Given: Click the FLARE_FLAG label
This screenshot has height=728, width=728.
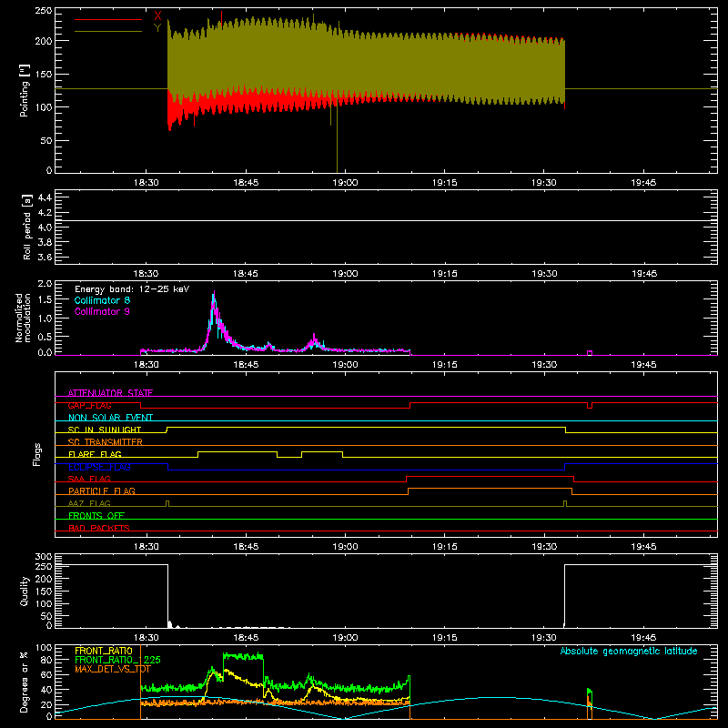Looking at the screenshot, I should pyautogui.click(x=95, y=454).
